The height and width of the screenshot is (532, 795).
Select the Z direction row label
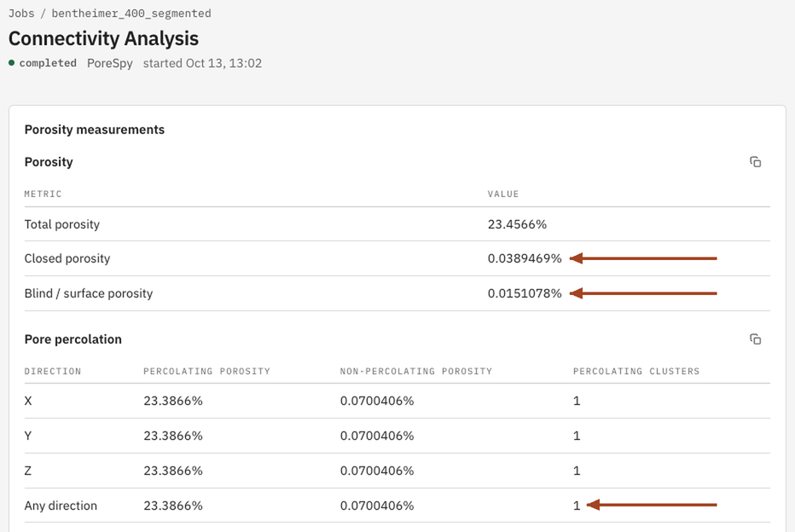[x=28, y=471]
